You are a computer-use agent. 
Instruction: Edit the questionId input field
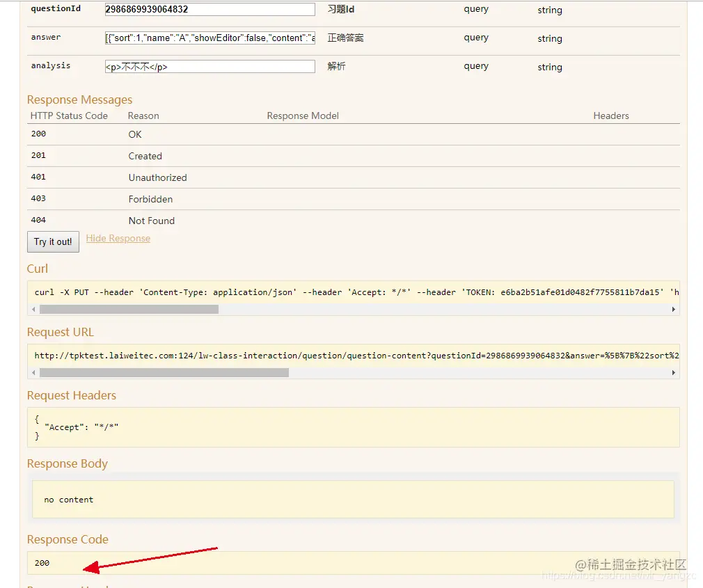pyautogui.click(x=210, y=10)
